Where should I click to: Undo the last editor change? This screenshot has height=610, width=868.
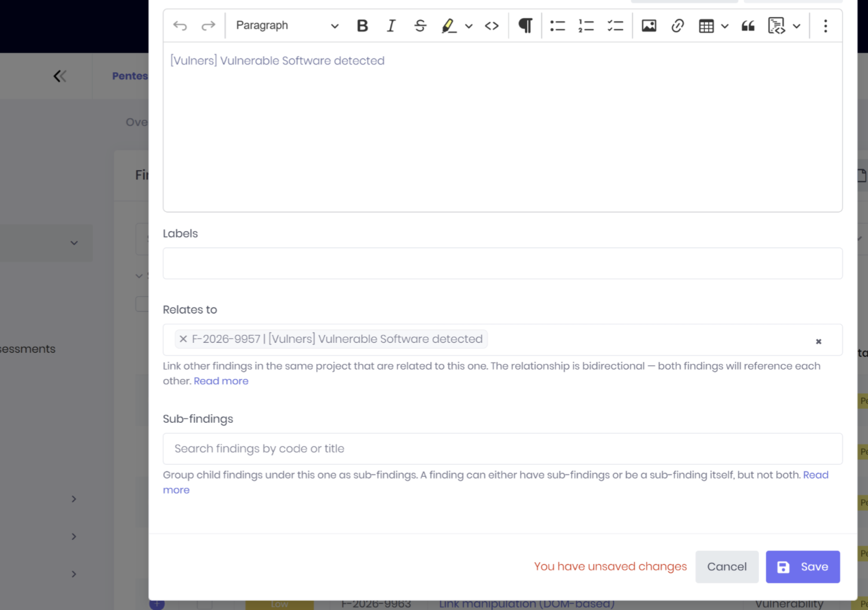(x=180, y=26)
